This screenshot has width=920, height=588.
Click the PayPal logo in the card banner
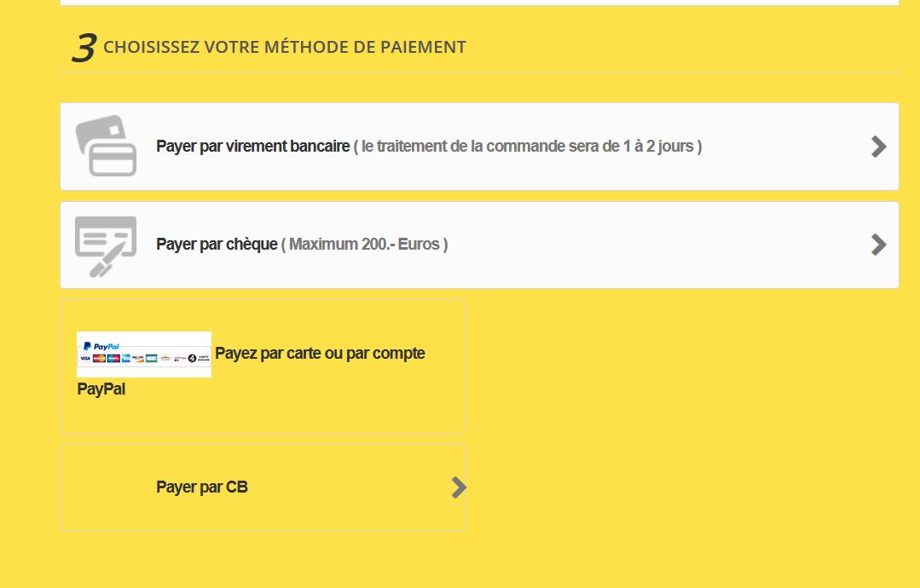[x=101, y=346]
